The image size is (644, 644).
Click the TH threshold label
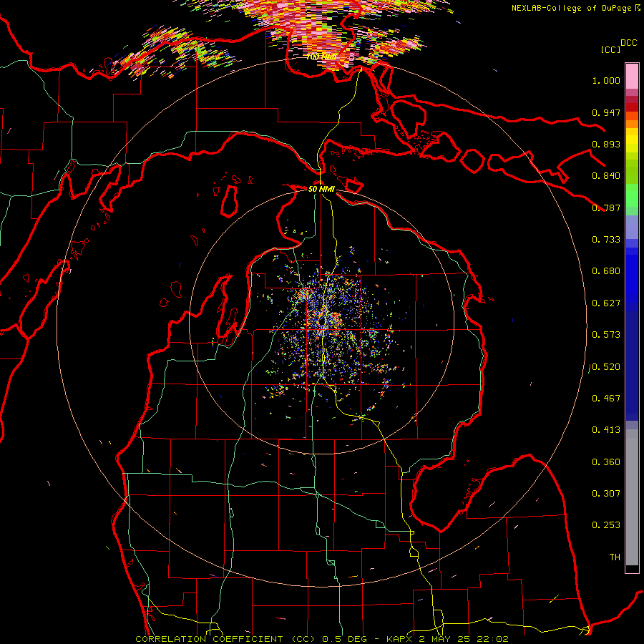[615, 557]
